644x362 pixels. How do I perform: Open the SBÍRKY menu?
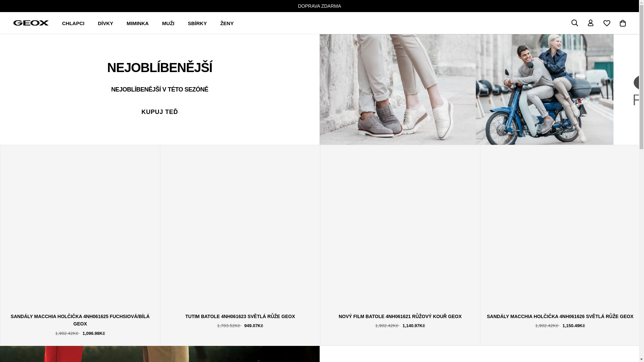click(x=197, y=23)
